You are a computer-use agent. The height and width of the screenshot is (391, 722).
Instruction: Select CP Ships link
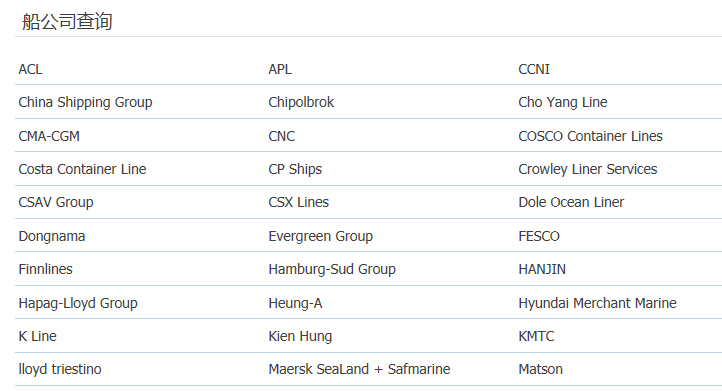pyautogui.click(x=295, y=169)
